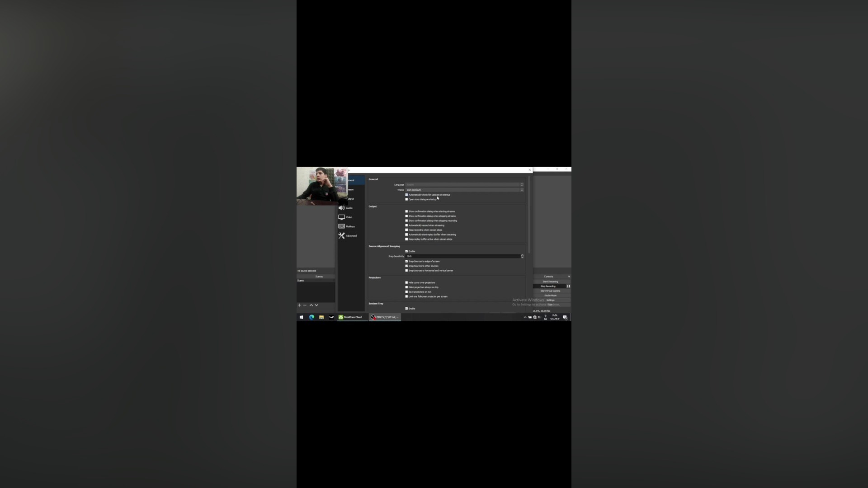Click the Start Streaming button
Image resolution: width=868 pixels, height=488 pixels.
point(550,282)
